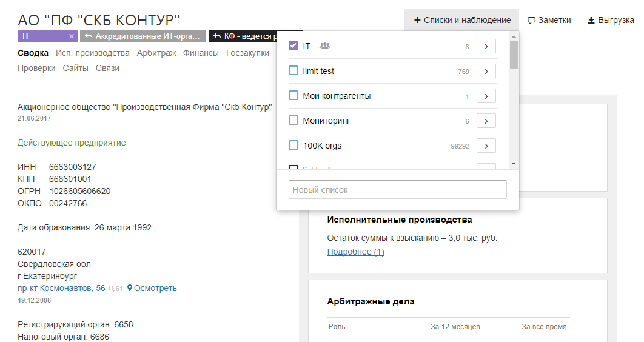644x342 pixels.
Task: Click the shared users icon beside IT
Action: 324,46
